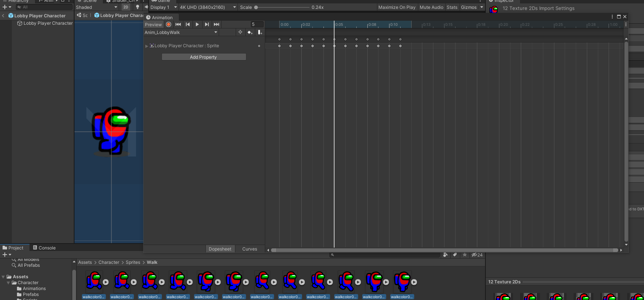Screen dimensions: 644x300
Task: Add a keyframe with the diamond-plus icon
Action: (250, 32)
